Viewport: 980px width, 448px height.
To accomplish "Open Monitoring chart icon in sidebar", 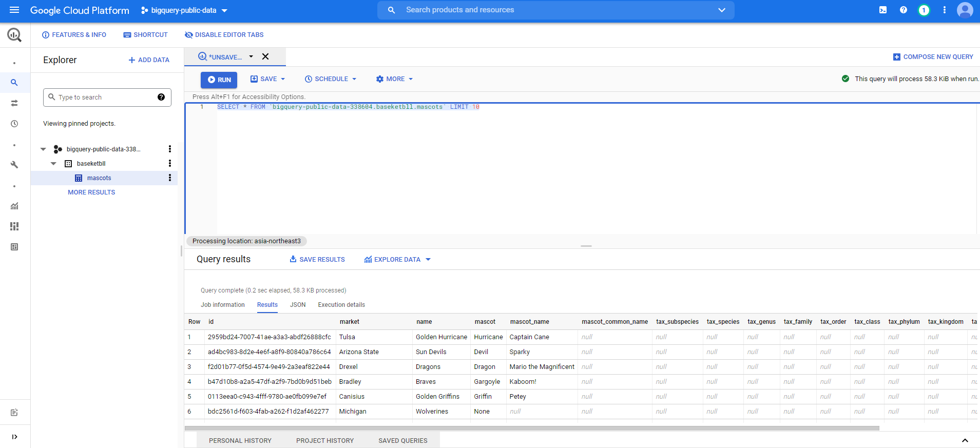I will (14, 206).
